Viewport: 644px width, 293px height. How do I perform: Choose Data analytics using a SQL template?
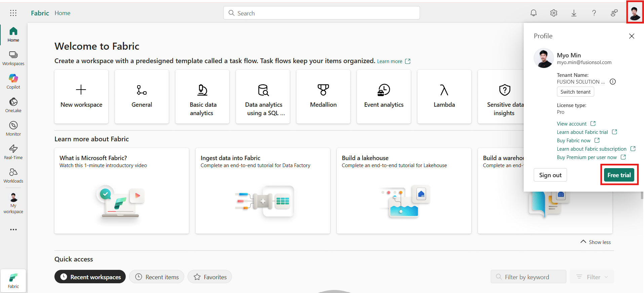tap(263, 97)
